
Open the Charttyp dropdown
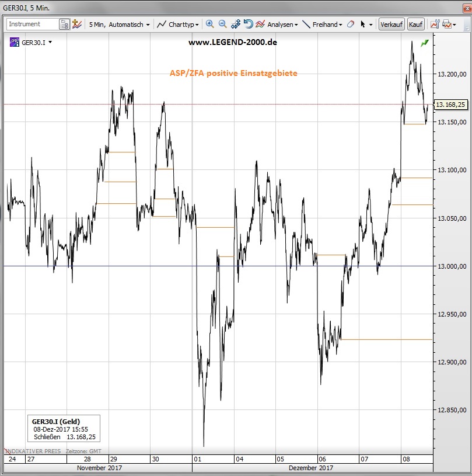point(179,25)
